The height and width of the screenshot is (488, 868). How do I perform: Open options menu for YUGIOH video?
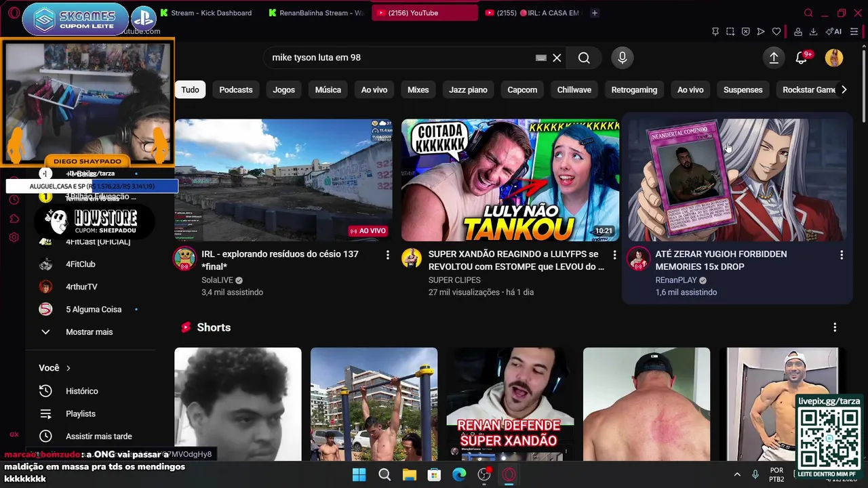[842, 255]
